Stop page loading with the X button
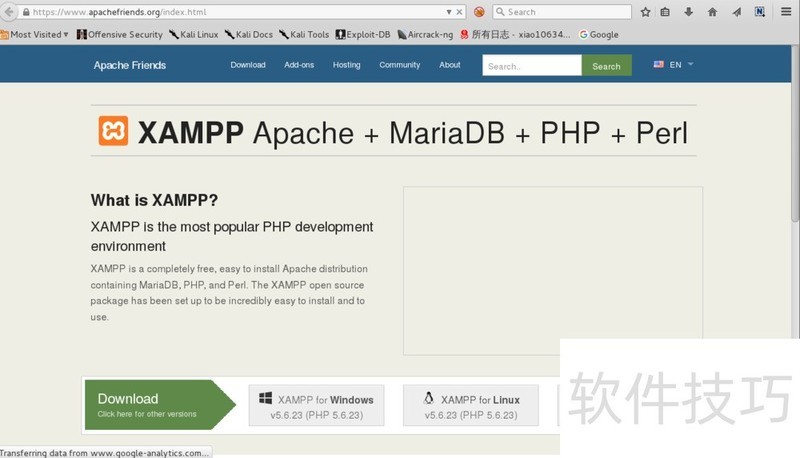This screenshot has width=800, height=458. pyautogui.click(x=459, y=12)
